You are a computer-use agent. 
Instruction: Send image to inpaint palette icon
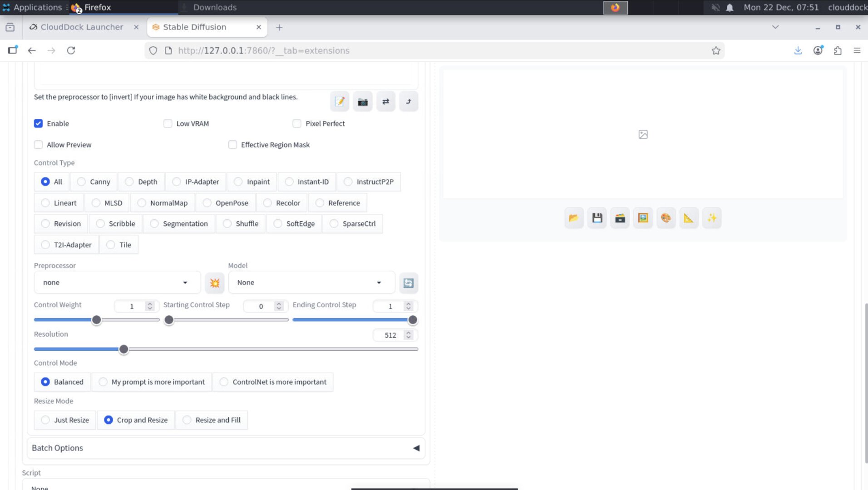(666, 218)
